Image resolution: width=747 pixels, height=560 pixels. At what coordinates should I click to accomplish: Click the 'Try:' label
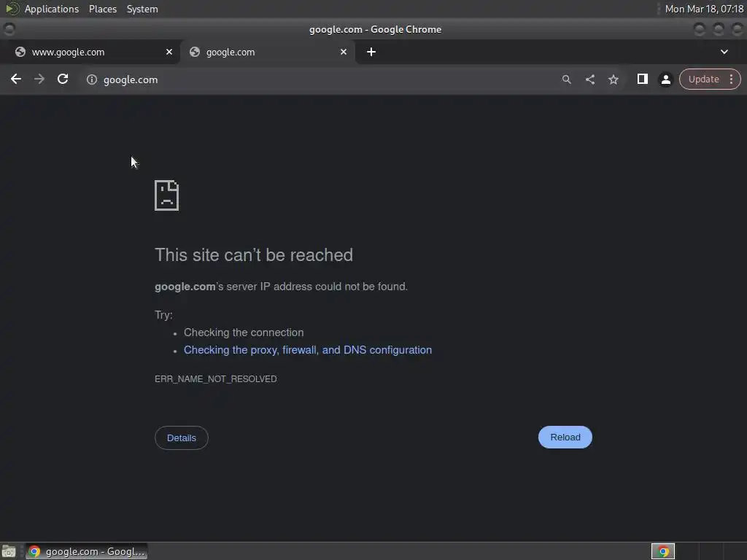(163, 315)
